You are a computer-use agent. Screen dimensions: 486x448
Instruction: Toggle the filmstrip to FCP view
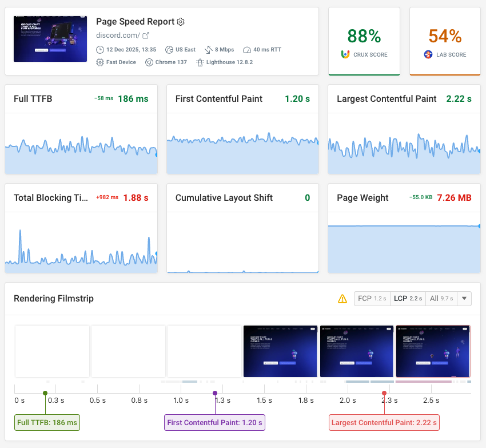pyautogui.click(x=372, y=298)
